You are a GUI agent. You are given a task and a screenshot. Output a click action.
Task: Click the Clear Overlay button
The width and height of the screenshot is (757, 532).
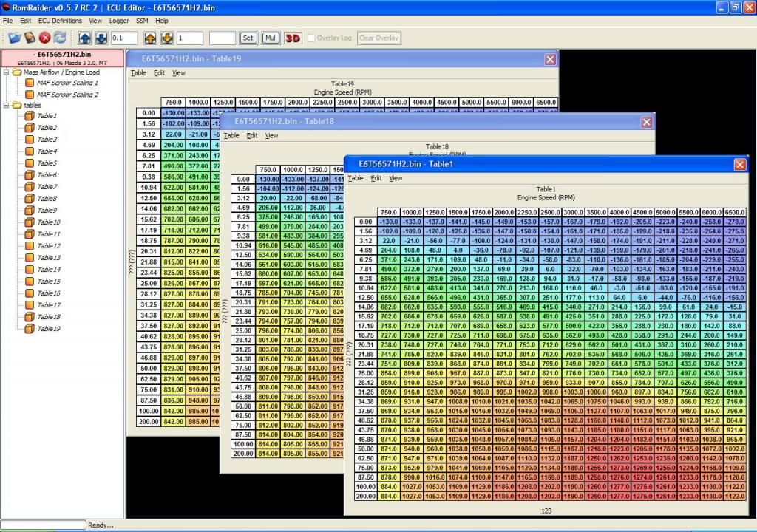[x=378, y=38]
